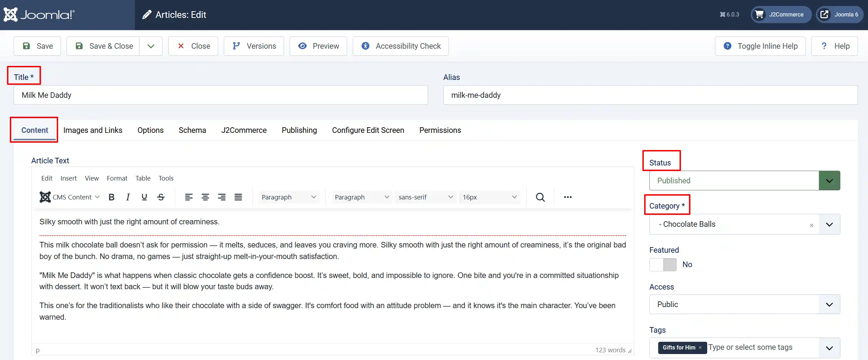868x360 pixels.
Task: Click the Preview button
Action: click(318, 46)
